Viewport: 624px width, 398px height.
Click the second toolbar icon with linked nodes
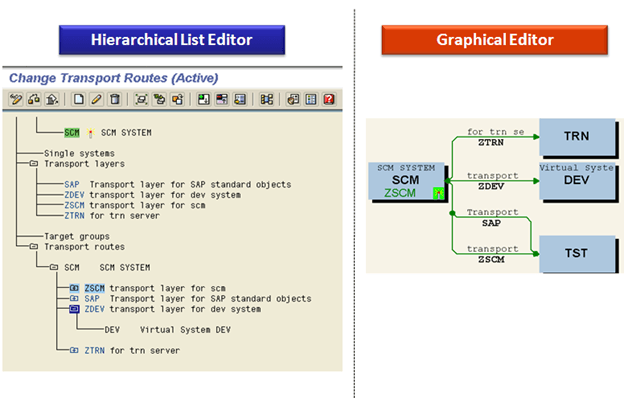click(x=34, y=100)
